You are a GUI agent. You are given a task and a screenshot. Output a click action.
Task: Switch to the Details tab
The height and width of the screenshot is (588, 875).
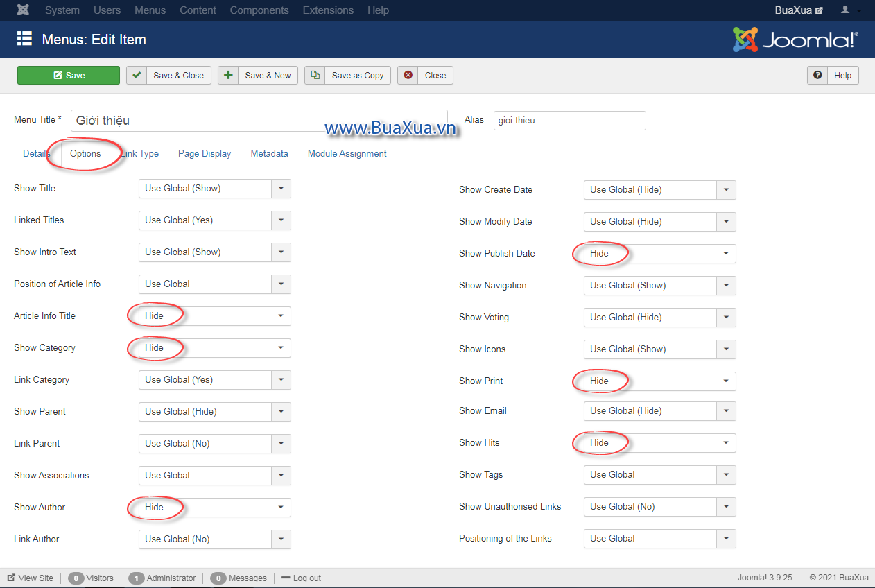(x=37, y=154)
